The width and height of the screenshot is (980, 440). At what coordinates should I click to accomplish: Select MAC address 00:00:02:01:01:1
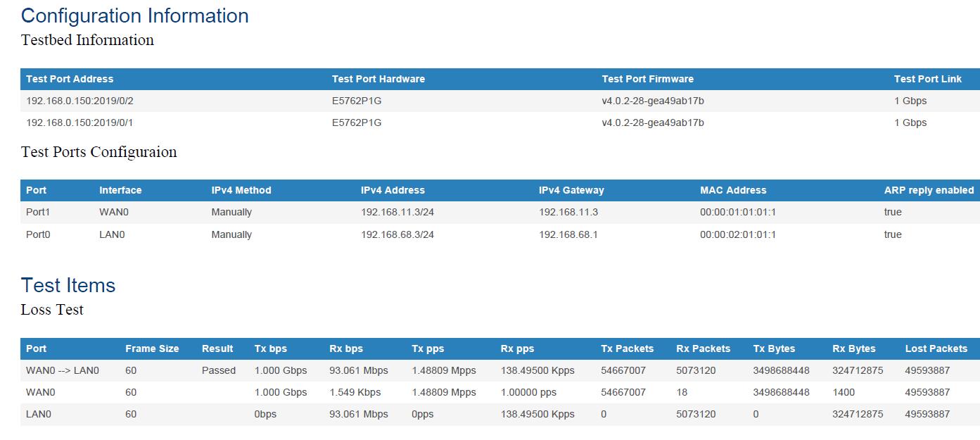(738, 234)
